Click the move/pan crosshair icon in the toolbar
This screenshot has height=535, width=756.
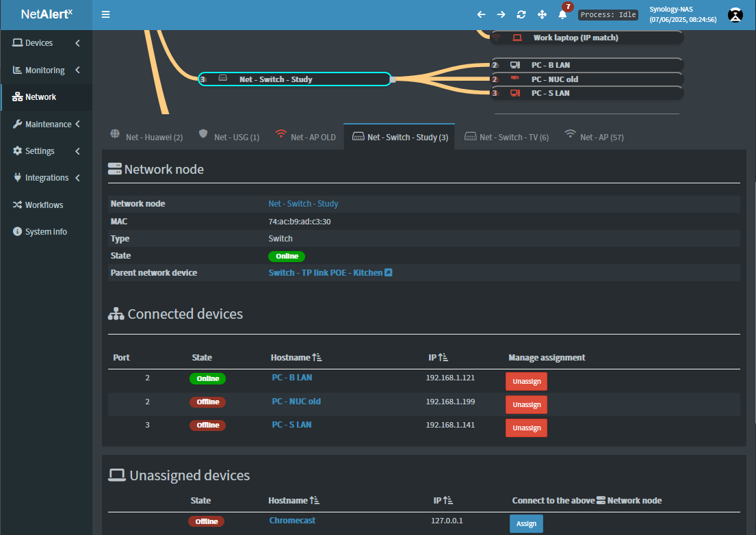(x=541, y=14)
